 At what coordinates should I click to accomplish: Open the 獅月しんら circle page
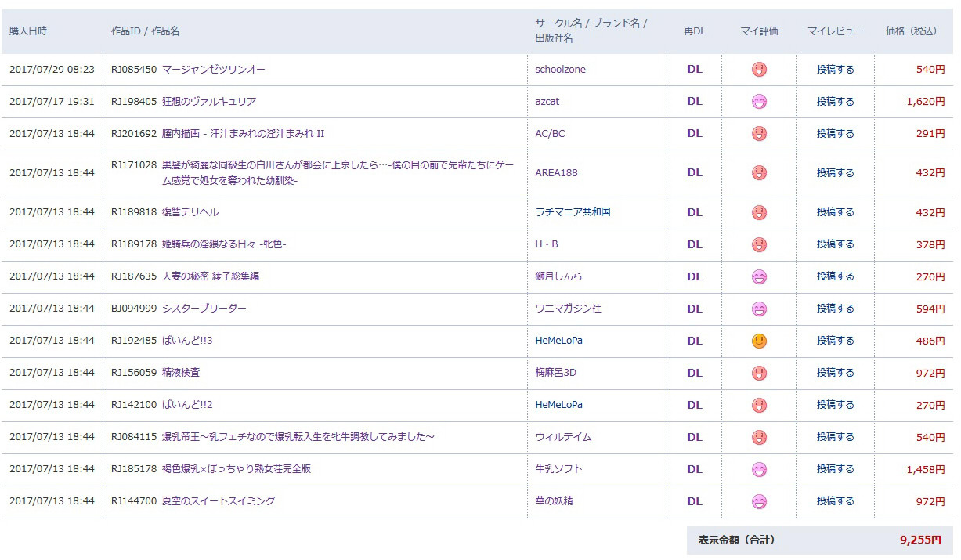(x=558, y=276)
